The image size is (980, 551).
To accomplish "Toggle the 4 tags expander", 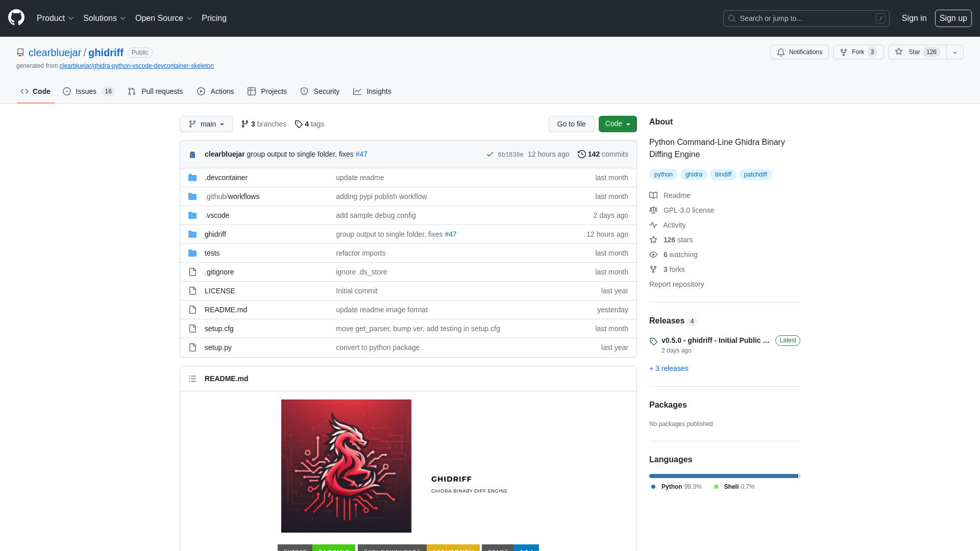I will (x=309, y=124).
